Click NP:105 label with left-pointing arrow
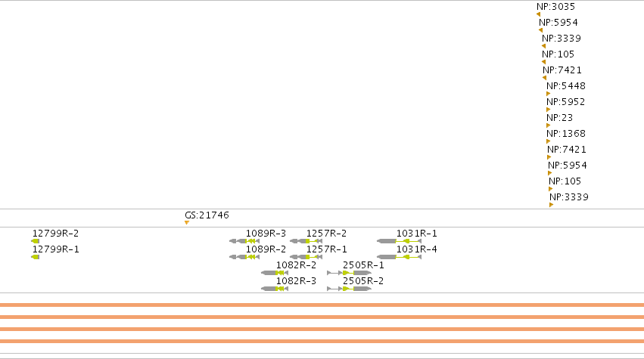 click(558, 54)
